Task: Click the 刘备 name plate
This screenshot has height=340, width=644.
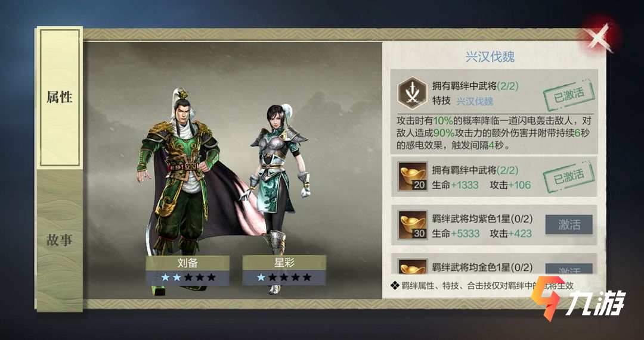Action: tap(187, 263)
